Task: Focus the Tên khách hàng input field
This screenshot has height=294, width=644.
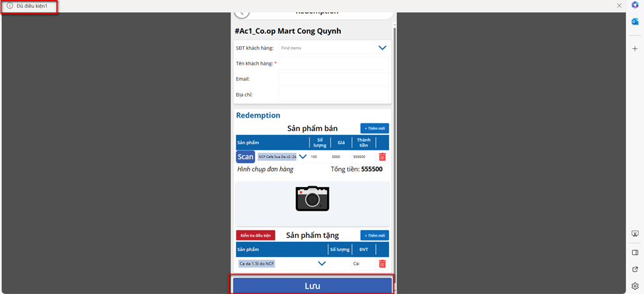Action: pos(334,63)
